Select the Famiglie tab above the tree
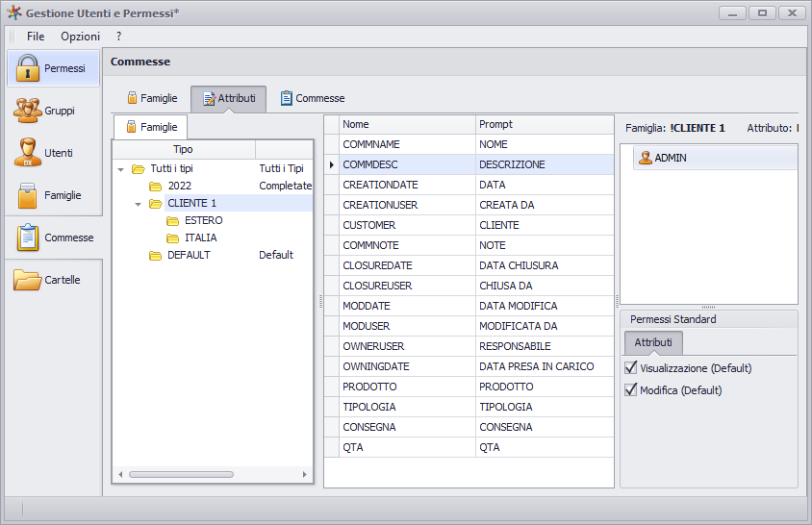Viewport: 812px width, 525px height. pyautogui.click(x=151, y=127)
